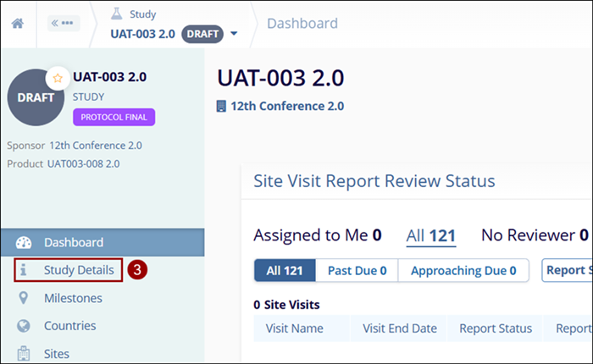Click the sponsor building icon by 12th Conference
This screenshot has height=364, width=593.
pyautogui.click(x=222, y=107)
